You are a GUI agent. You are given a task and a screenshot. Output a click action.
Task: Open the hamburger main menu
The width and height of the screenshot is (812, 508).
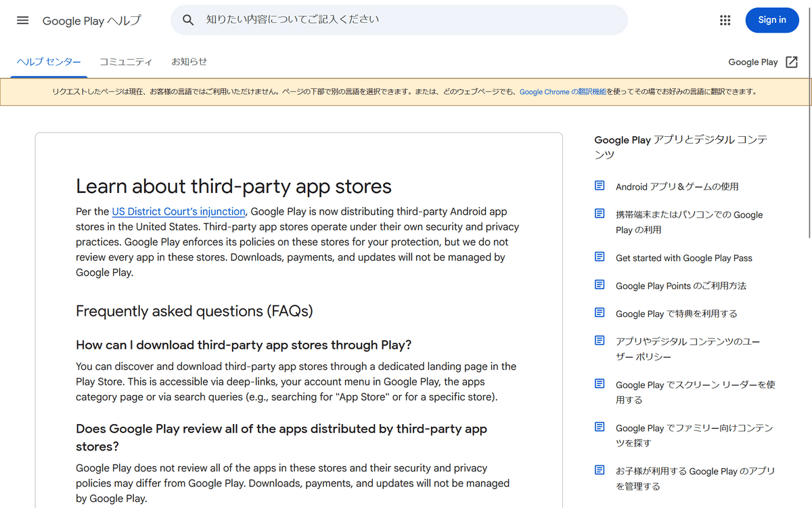pos(23,20)
